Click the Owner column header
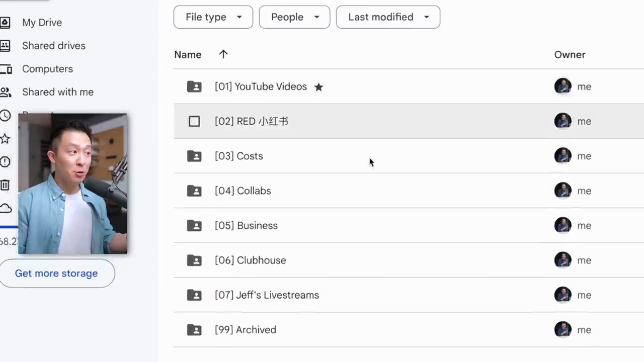This screenshot has width=644, height=362. click(570, 55)
